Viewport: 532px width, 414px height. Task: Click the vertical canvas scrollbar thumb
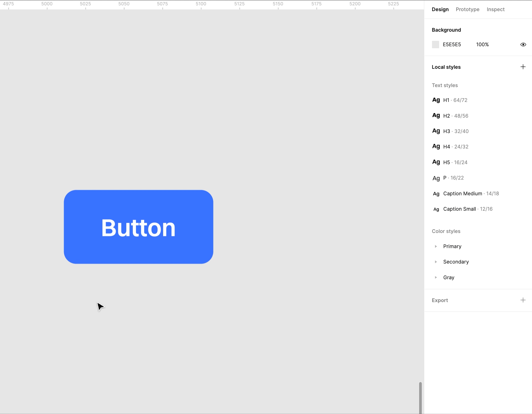[x=420, y=398]
